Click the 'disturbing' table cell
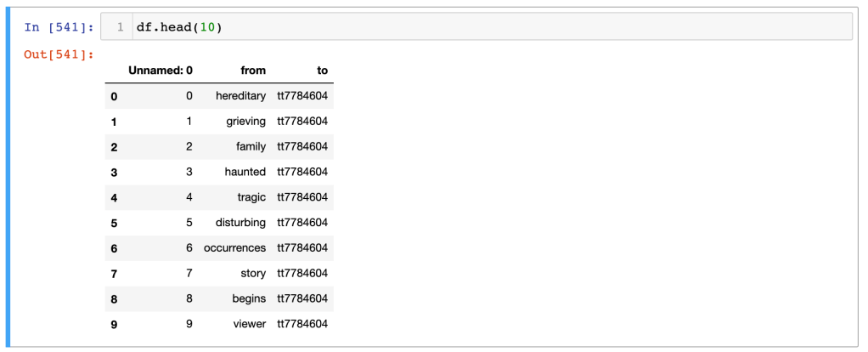This screenshot has height=352, width=868. pyautogui.click(x=240, y=223)
